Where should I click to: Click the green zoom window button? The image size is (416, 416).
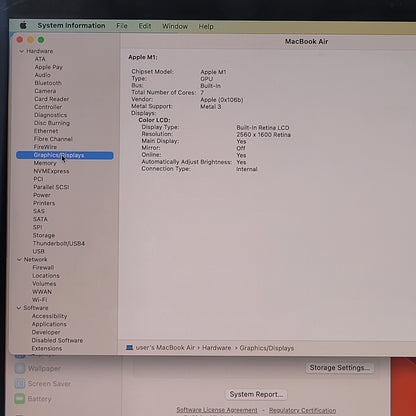tap(41, 40)
